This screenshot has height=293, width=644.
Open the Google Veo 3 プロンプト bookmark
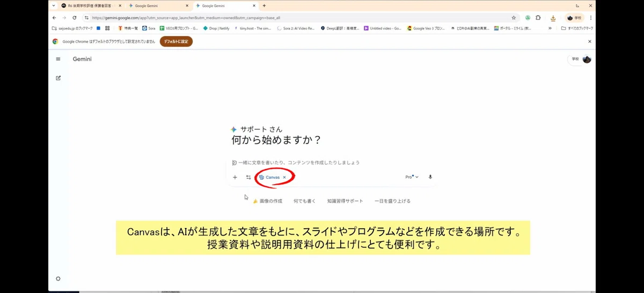(x=426, y=28)
